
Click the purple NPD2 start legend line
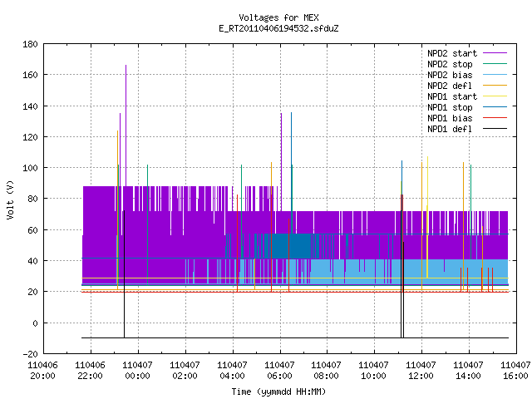(x=495, y=53)
